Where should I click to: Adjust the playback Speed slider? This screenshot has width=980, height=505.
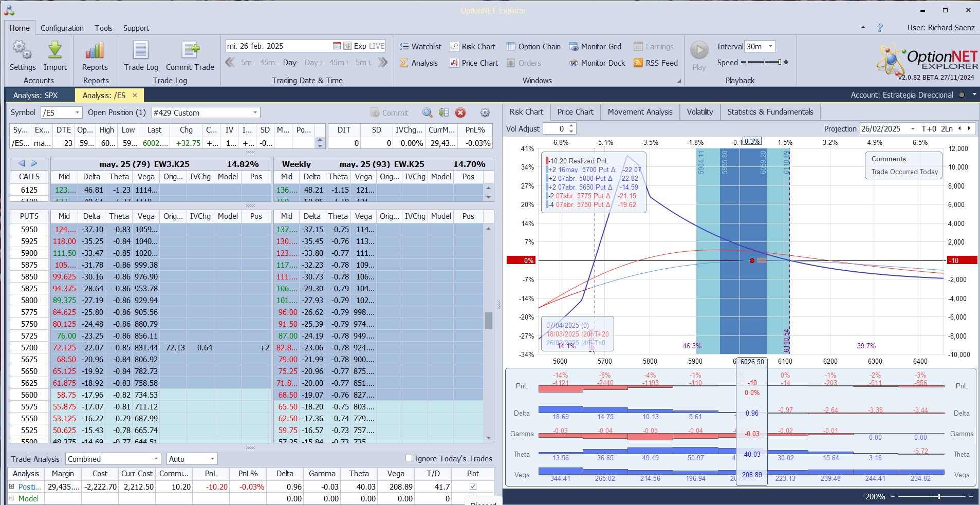(x=765, y=62)
